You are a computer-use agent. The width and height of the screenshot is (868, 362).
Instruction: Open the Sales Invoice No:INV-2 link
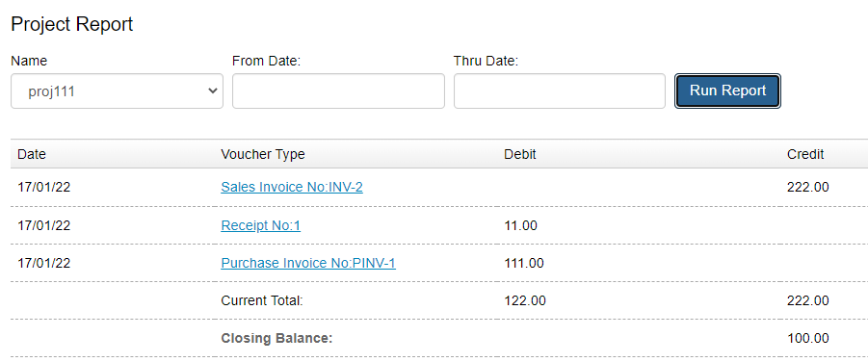(x=292, y=187)
